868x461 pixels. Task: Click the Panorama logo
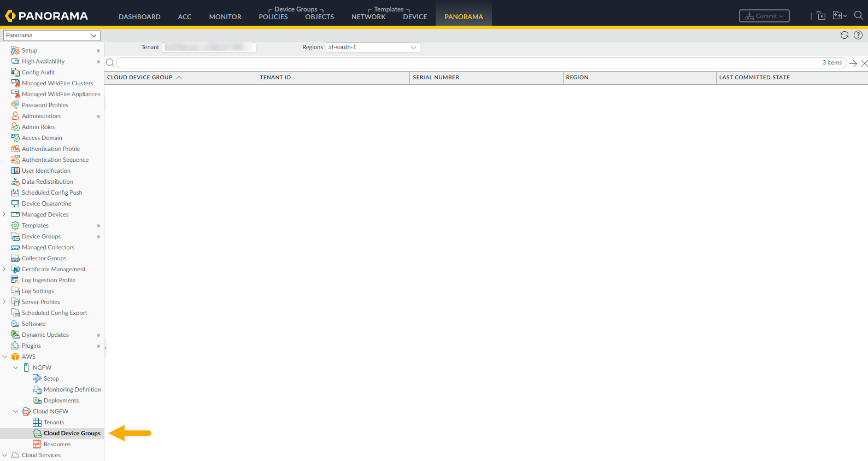(x=46, y=16)
